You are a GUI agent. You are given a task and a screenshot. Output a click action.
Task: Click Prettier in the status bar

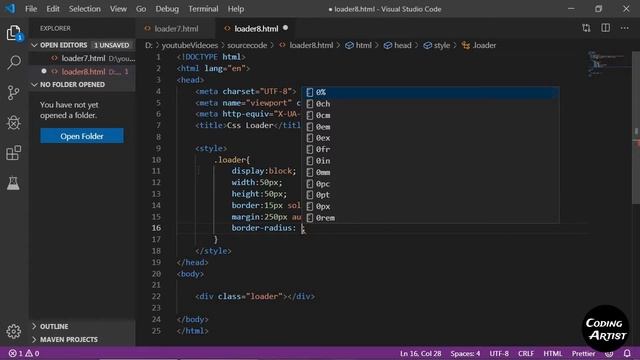click(x=583, y=353)
